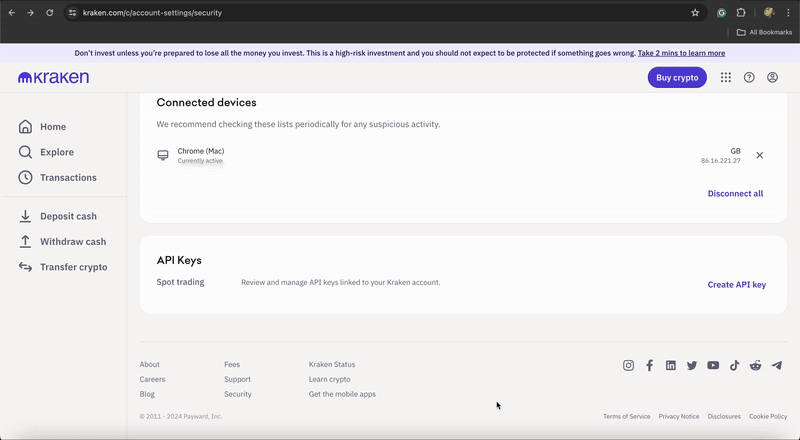
Task: Open Kraken's Facebook page
Action: point(649,365)
